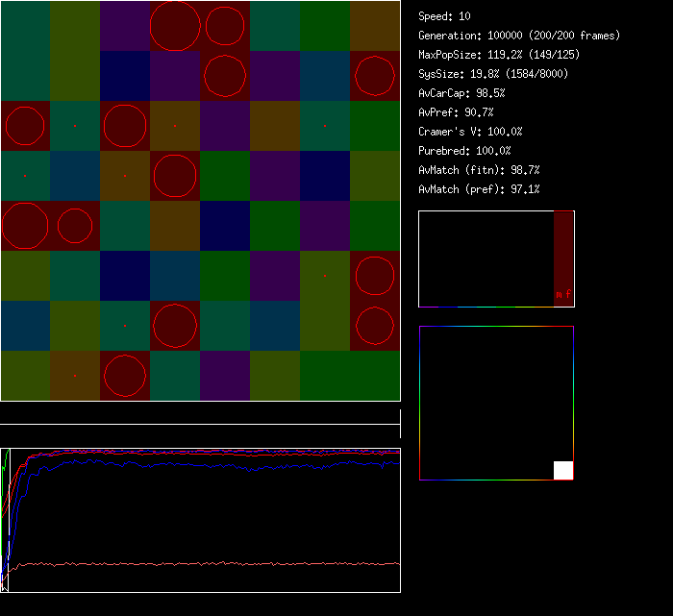
Task: Select the MaxPopSize statistic line
Action: pos(498,55)
